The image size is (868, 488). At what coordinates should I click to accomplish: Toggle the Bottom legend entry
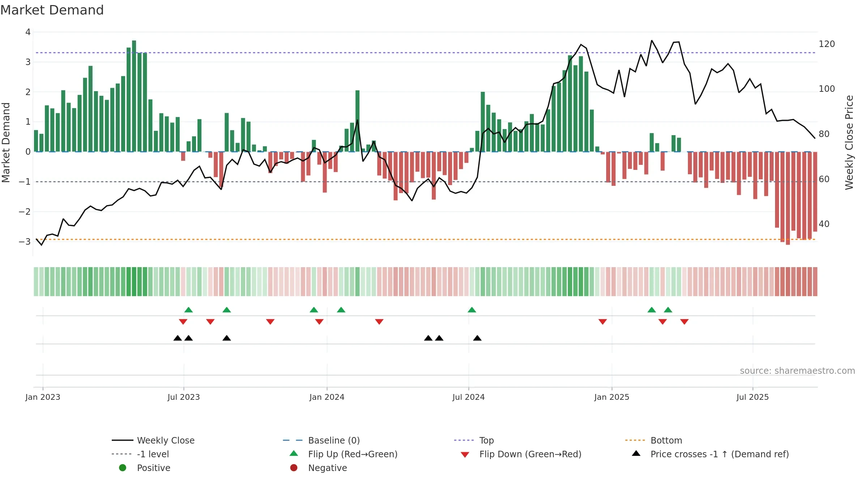click(653, 440)
